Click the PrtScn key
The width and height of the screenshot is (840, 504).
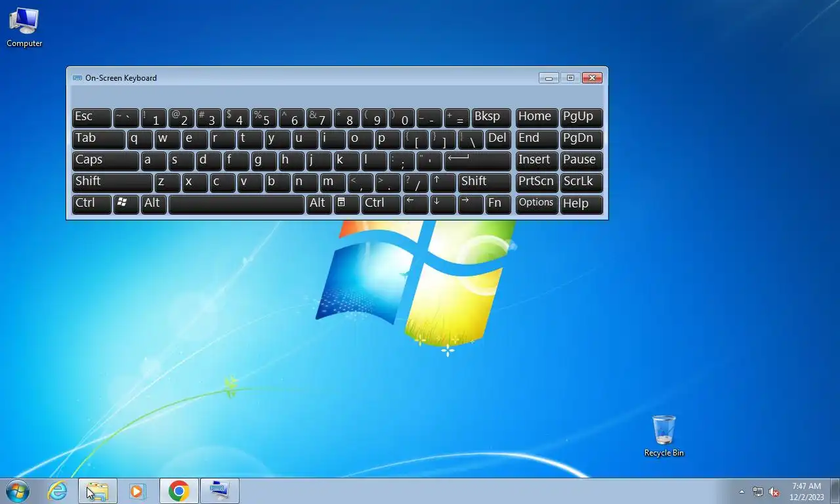pyautogui.click(x=537, y=182)
